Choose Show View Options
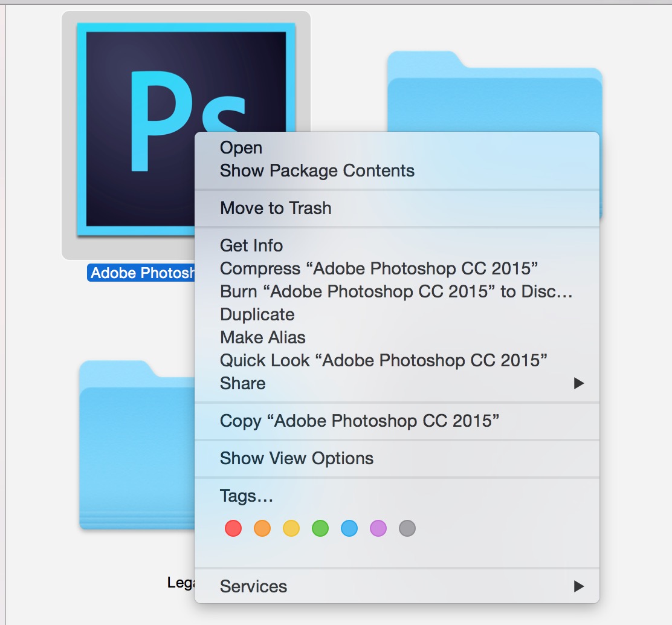 [x=397, y=458]
